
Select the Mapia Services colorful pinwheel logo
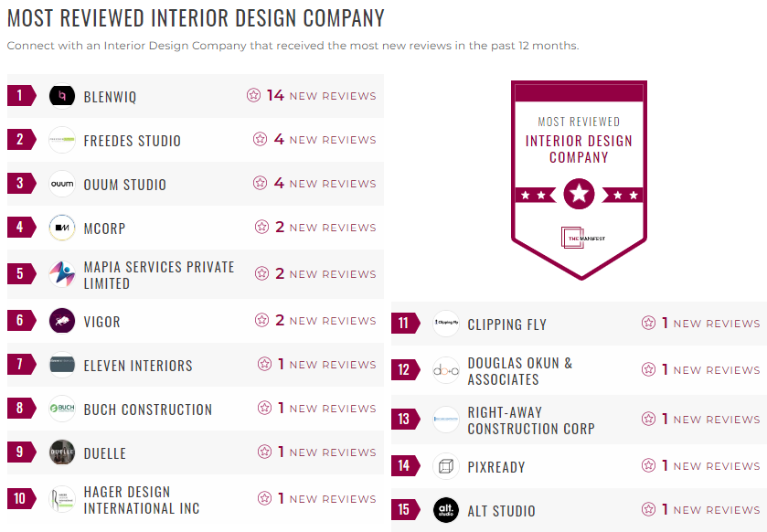62,273
